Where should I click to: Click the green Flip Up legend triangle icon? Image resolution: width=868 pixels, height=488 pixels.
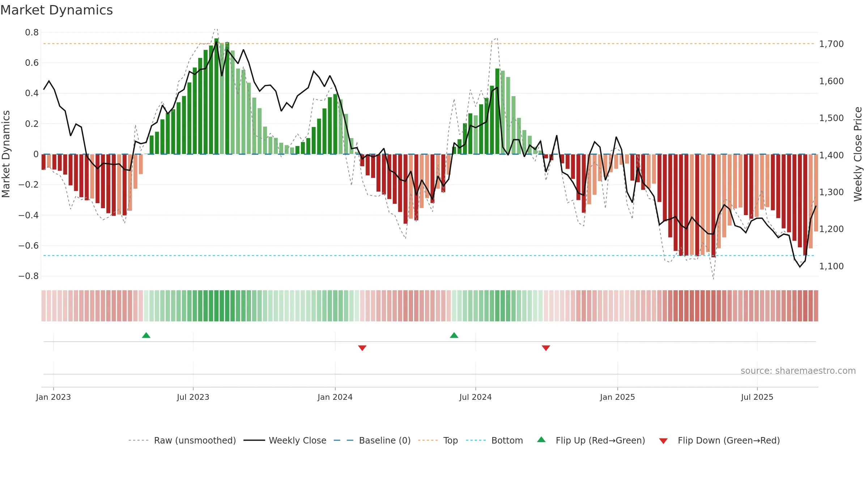point(541,440)
